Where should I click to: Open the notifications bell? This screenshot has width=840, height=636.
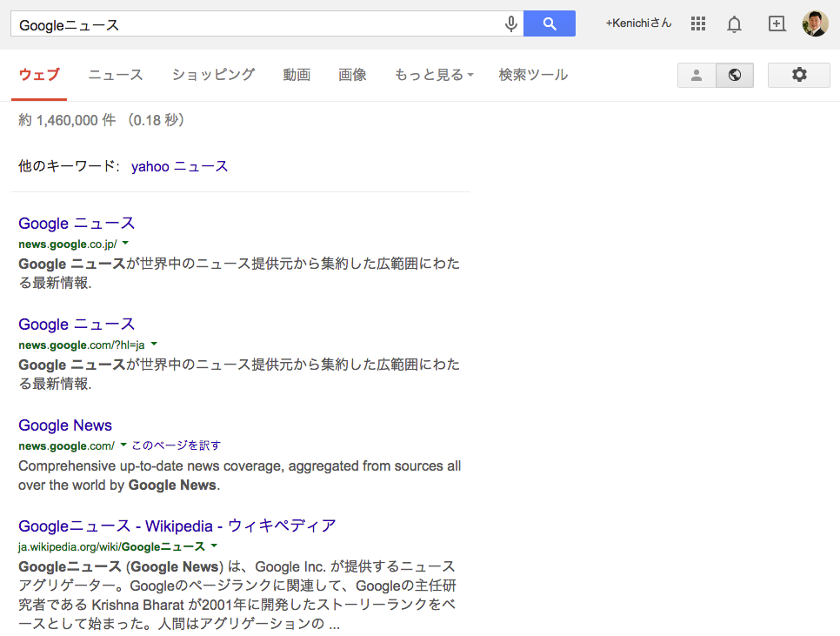pos(735,24)
